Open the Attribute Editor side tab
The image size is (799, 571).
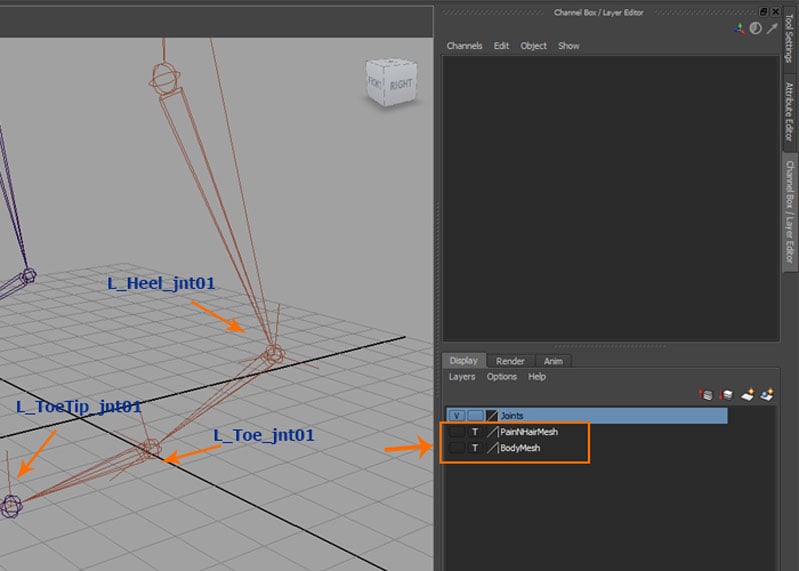click(789, 111)
